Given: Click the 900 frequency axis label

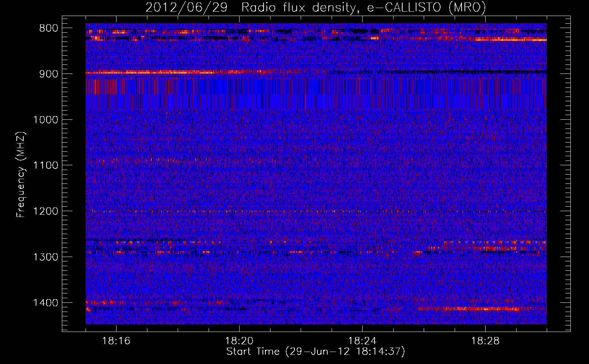Looking at the screenshot, I should (49, 74).
